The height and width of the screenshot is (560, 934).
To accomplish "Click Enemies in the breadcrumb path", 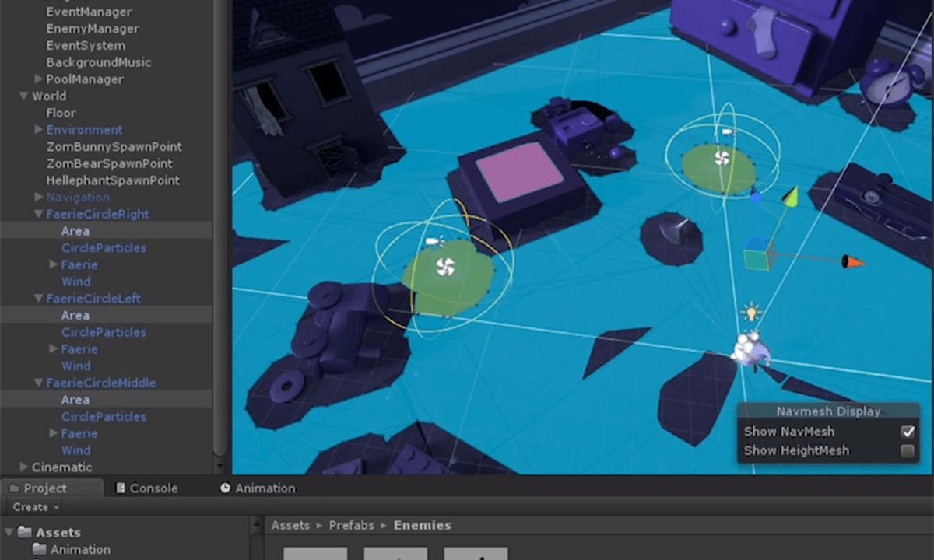I will point(423,526).
